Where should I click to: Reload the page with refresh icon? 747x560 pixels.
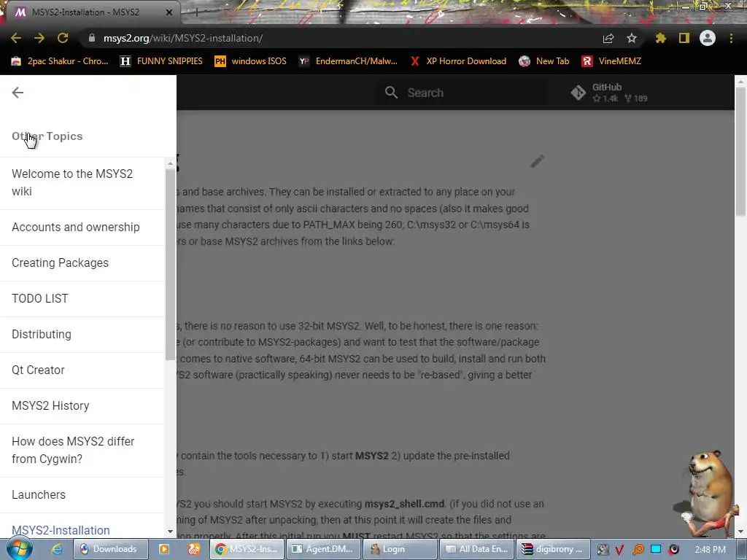(63, 38)
